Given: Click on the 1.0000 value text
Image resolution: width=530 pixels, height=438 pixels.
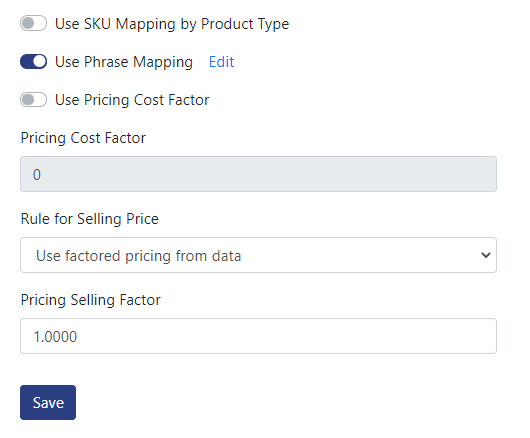Looking at the screenshot, I should 55,337.
